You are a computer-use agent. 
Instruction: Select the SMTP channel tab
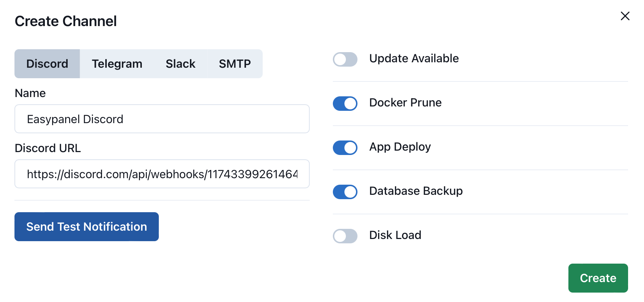tap(234, 63)
